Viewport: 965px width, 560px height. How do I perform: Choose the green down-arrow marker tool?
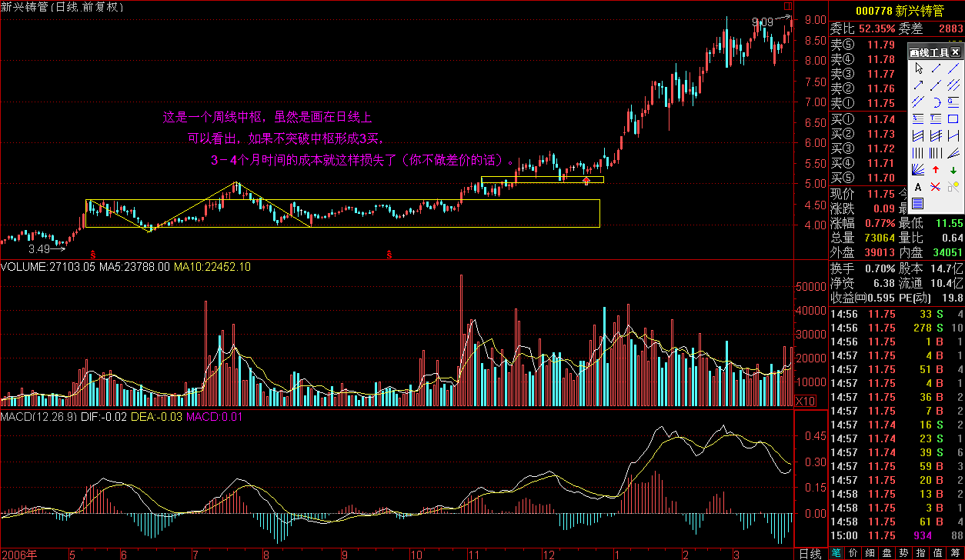pyautogui.click(x=953, y=169)
